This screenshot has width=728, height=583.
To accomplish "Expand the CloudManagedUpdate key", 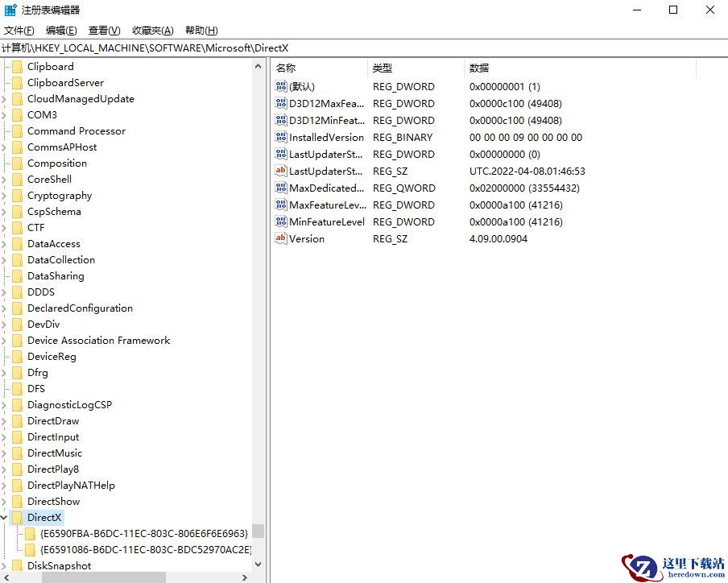I will point(4,99).
